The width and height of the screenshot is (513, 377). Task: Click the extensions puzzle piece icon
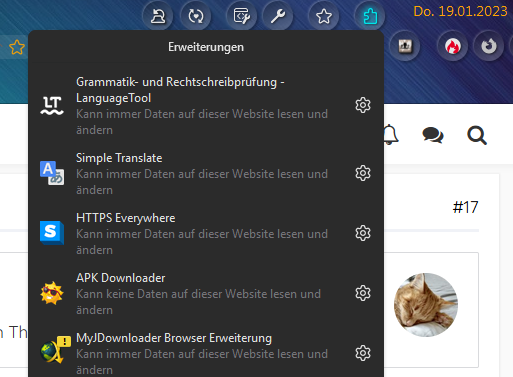370,16
